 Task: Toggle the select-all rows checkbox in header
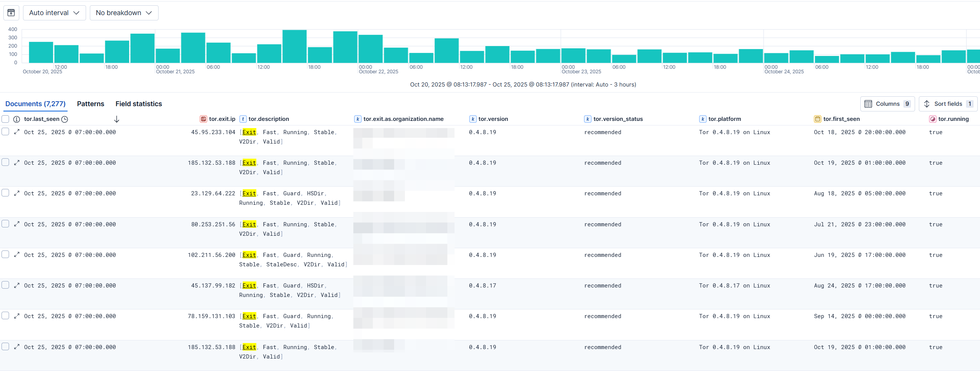tap(5, 119)
